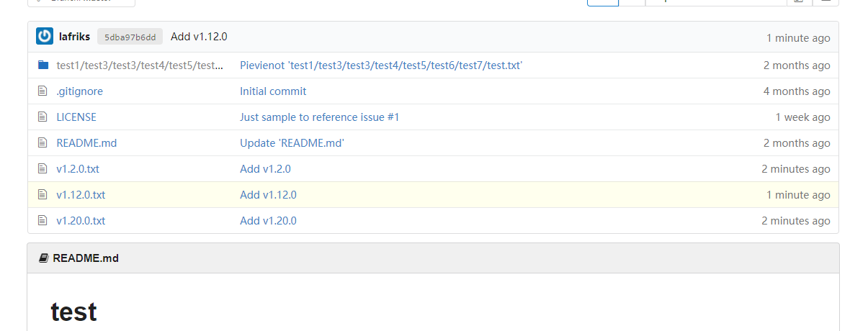Click the '4 months ago' timestamp
This screenshot has height=331, width=868.
click(x=797, y=91)
